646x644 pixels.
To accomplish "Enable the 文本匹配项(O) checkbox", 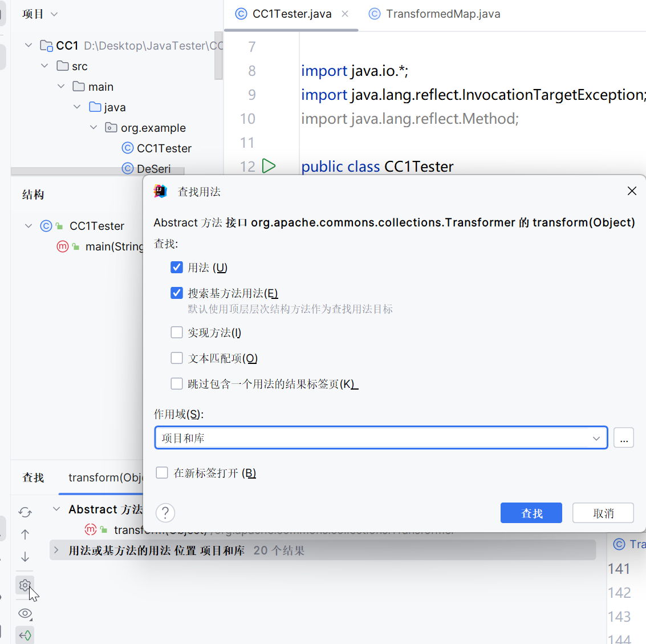I will pyautogui.click(x=177, y=358).
